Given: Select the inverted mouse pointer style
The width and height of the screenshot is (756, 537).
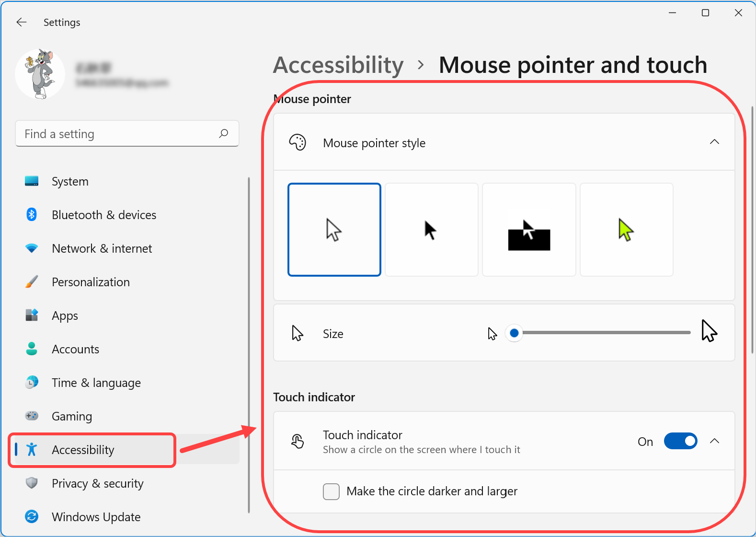Looking at the screenshot, I should 529,230.
